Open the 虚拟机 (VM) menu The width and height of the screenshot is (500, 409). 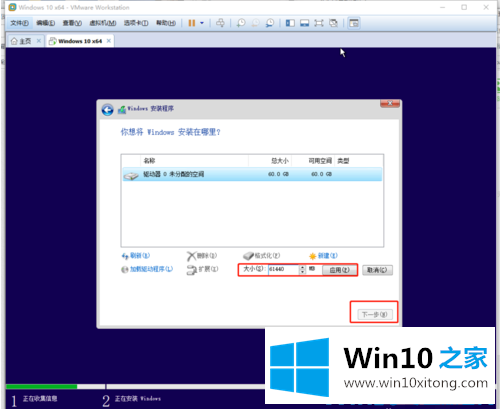[x=103, y=23]
